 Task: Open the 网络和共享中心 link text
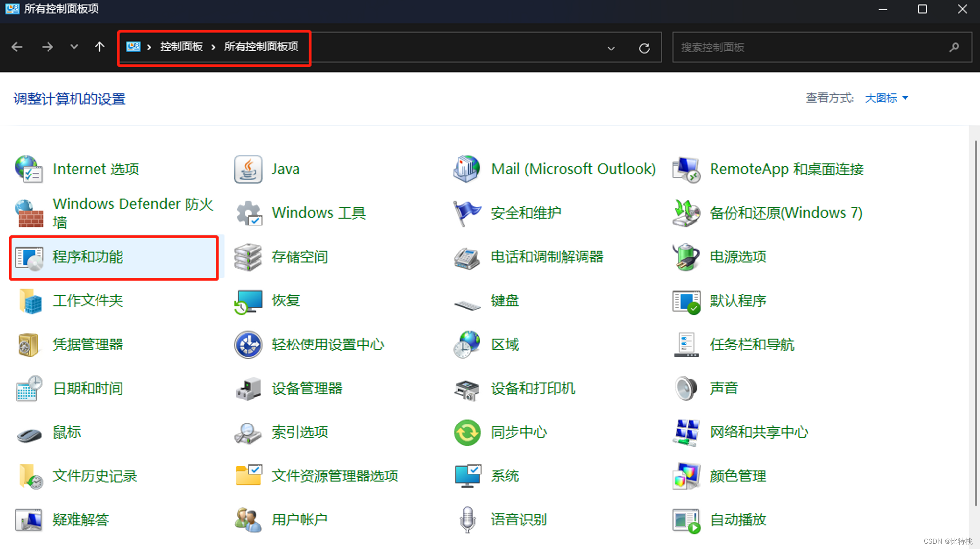click(x=759, y=432)
